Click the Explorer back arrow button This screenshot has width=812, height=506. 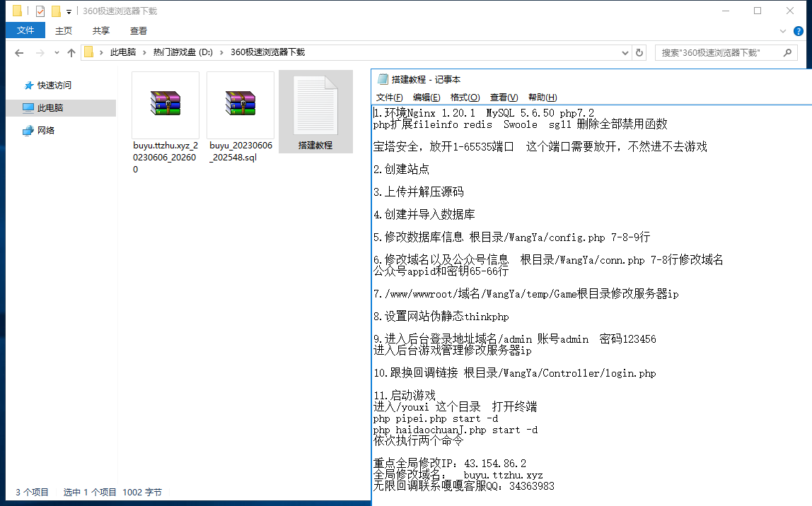(19, 53)
